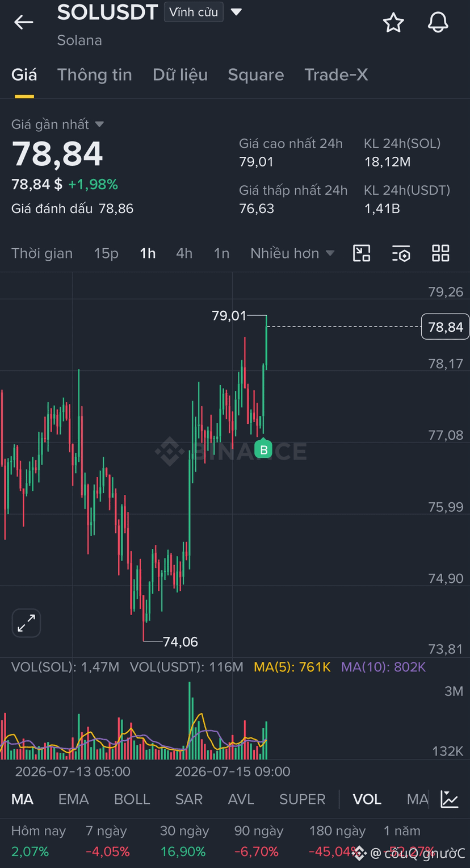
Task: Open the four-square grid layout icon
Action: coord(440,253)
